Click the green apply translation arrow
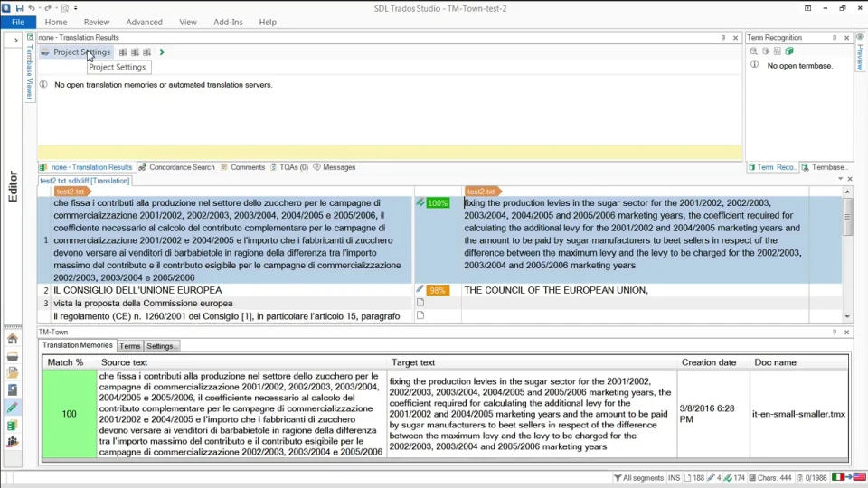The width and height of the screenshot is (868, 488). (x=162, y=52)
